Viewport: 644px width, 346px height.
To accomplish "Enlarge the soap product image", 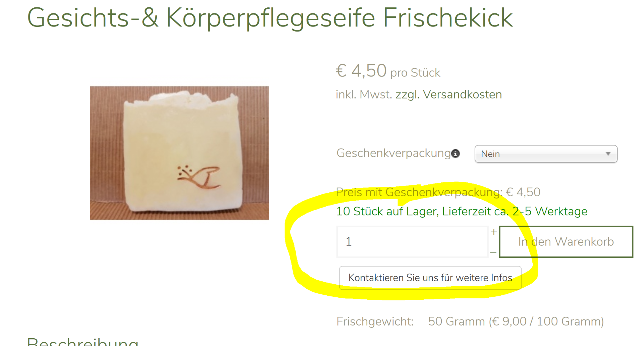I will click(x=179, y=153).
